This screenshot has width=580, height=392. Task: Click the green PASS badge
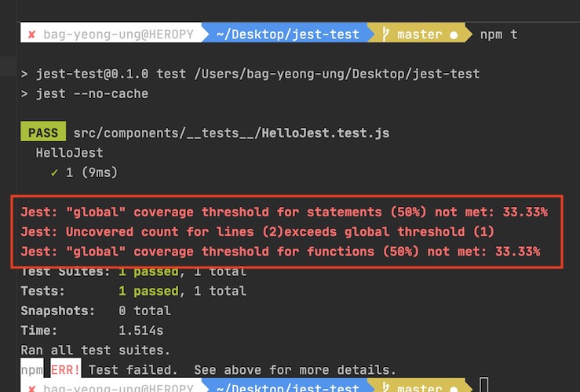[x=43, y=132]
